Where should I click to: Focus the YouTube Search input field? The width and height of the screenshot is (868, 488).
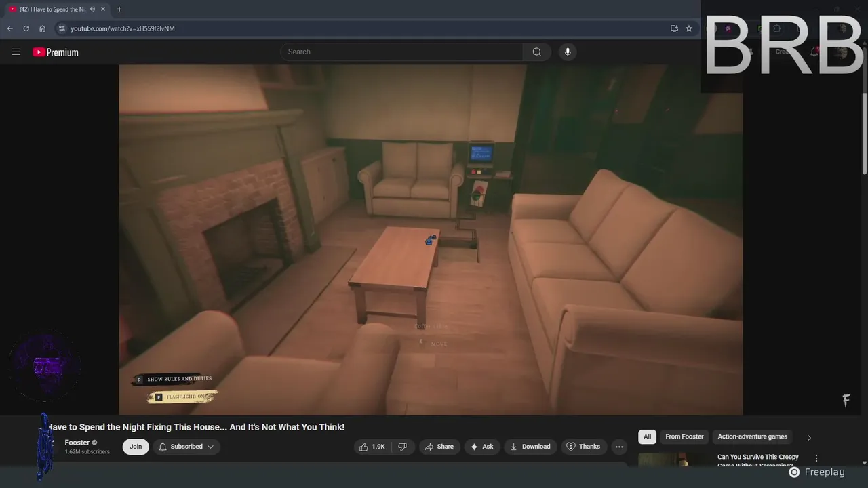click(401, 52)
